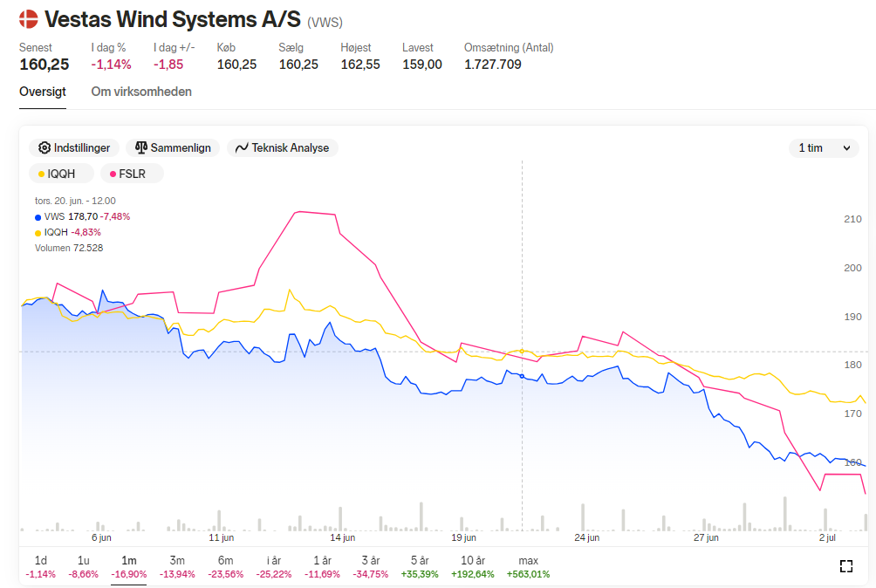Toggle the FSLR comparison chip
This screenshot has height=588, width=876.
[x=132, y=174]
